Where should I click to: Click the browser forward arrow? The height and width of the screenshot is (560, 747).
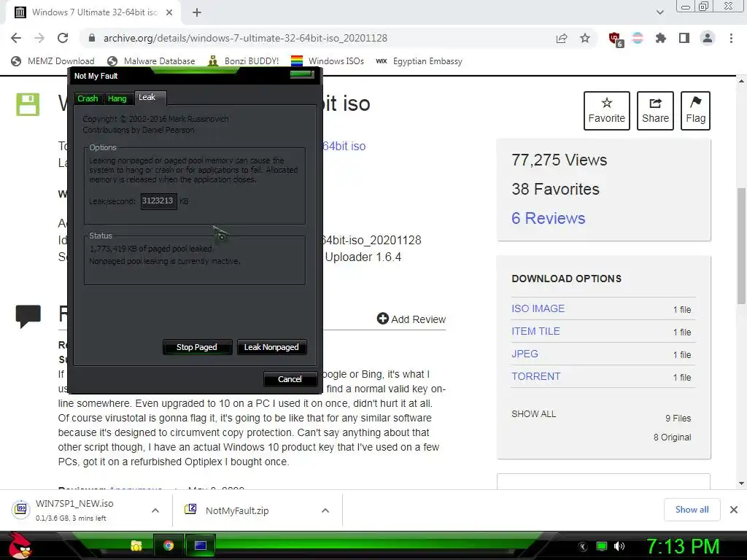click(x=39, y=38)
